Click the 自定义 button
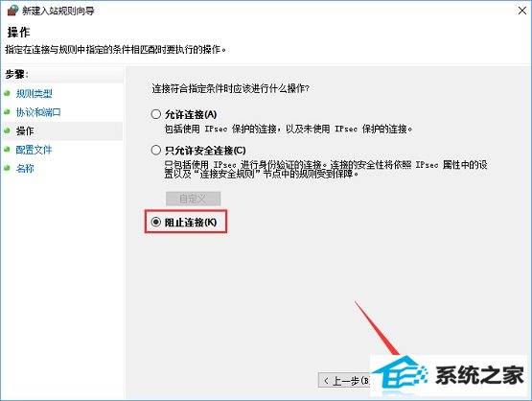 (x=193, y=199)
